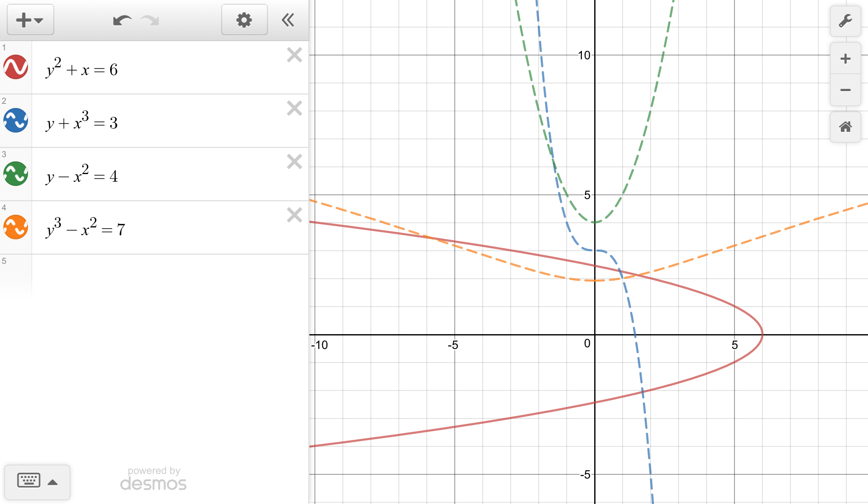Delete the y³−x²=7 expression
868x504 pixels.
(294, 215)
